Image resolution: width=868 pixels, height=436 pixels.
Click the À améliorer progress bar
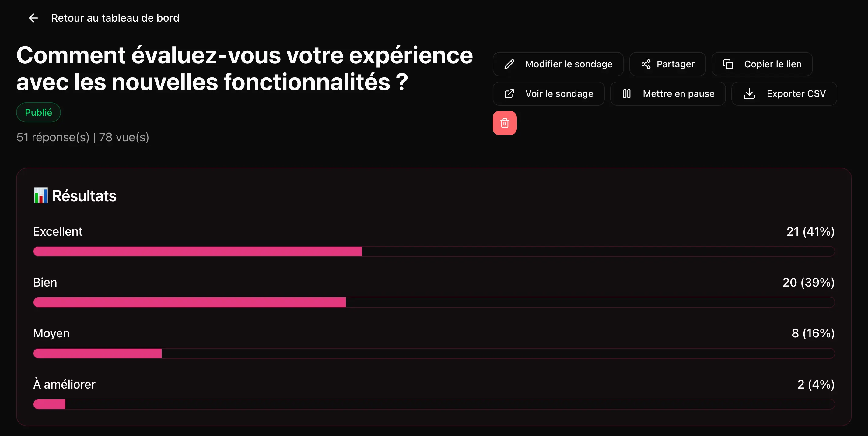click(x=434, y=404)
